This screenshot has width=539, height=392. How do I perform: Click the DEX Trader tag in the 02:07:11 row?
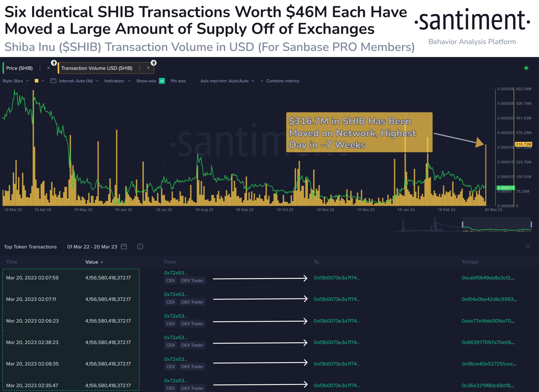pos(192,302)
